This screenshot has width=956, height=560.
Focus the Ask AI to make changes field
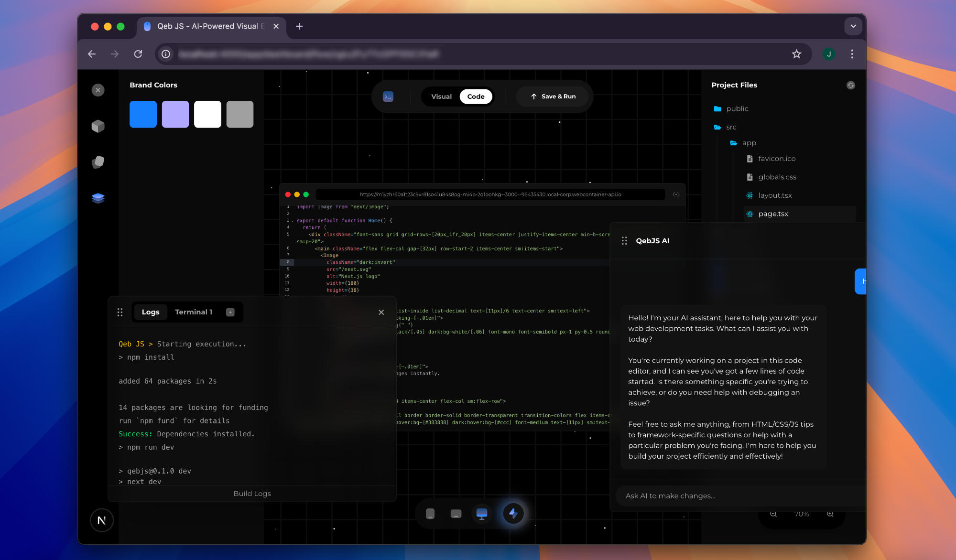740,496
